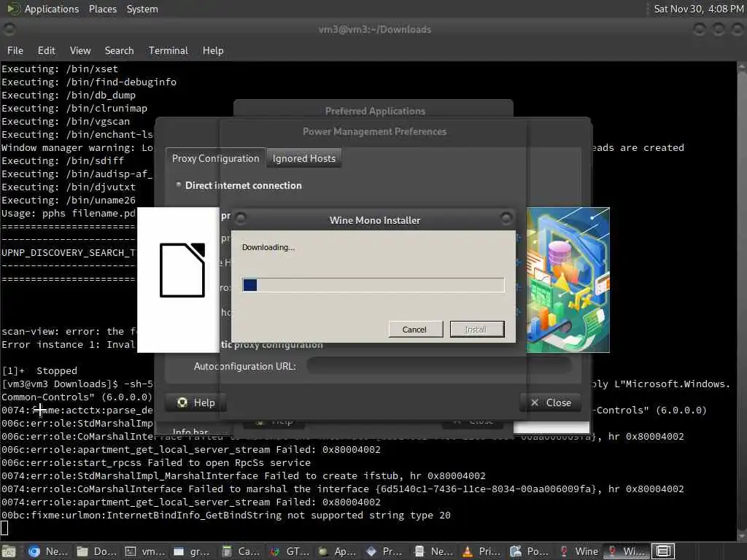
Task: Switch to the 'Do...' folder taskbar item
Action: 97,551
